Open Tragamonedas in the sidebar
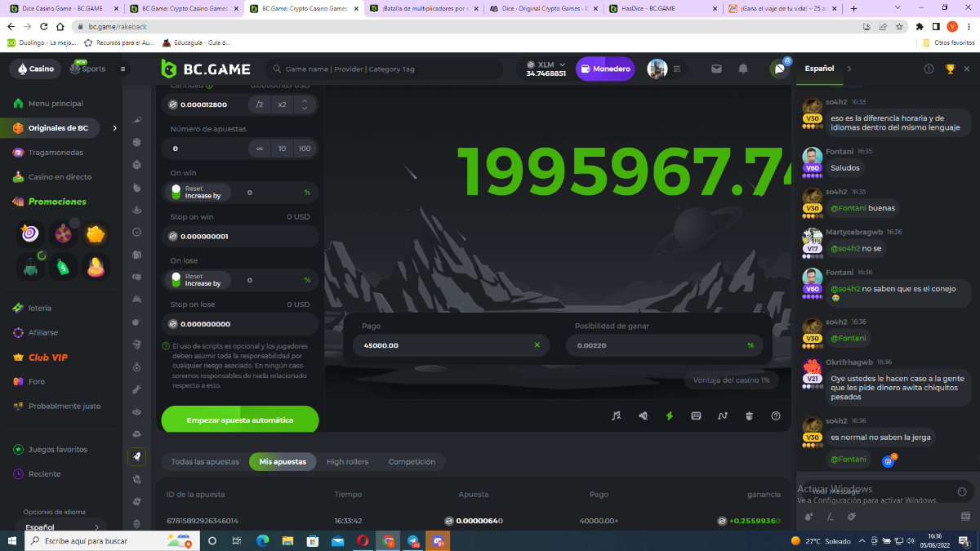This screenshot has width=980, height=551. 56,153
